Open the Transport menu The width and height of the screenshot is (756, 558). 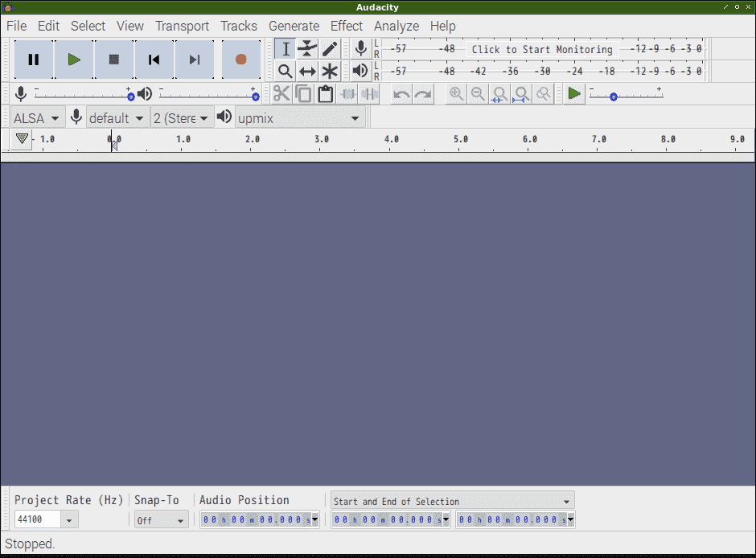coord(183,26)
